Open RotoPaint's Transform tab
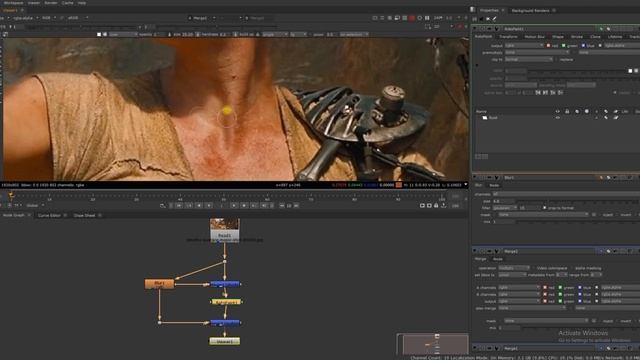 [x=508, y=36]
